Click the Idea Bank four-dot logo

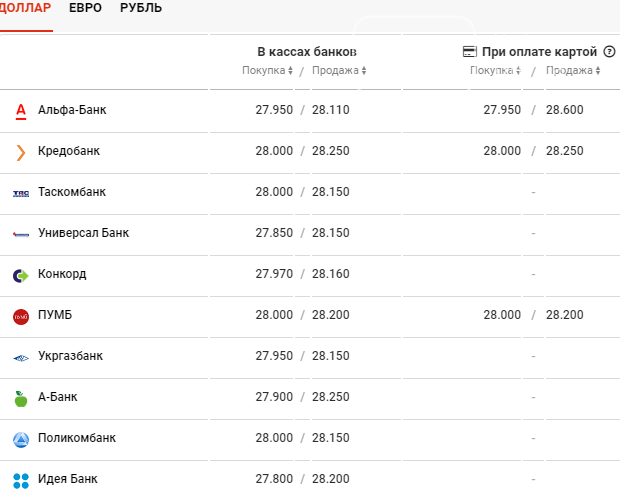coord(21,481)
